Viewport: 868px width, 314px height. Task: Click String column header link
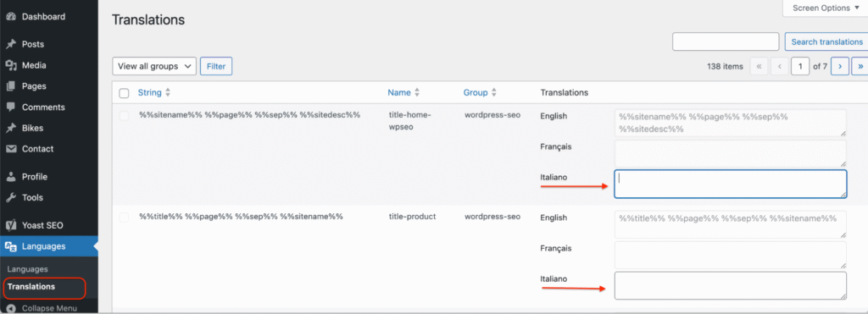[x=149, y=93]
